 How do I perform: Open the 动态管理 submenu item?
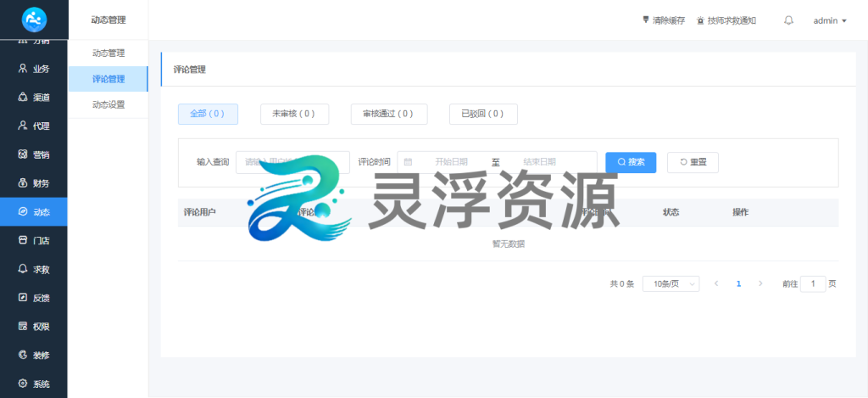[108, 53]
